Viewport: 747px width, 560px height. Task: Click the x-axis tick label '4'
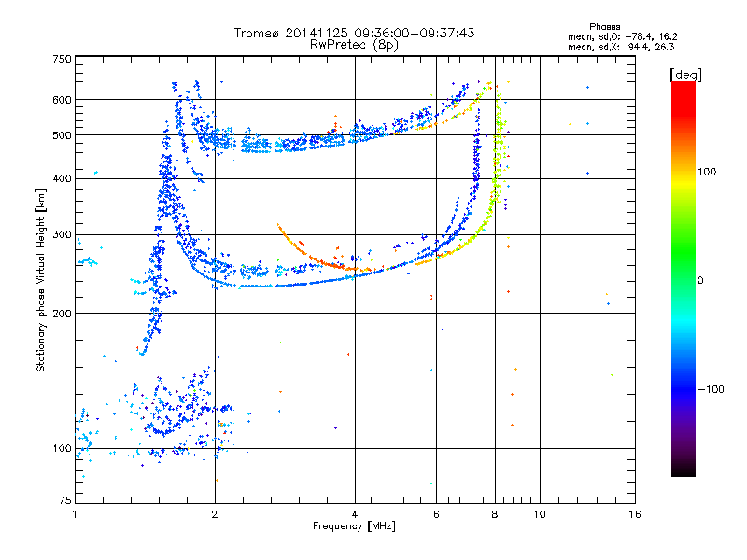(355, 514)
